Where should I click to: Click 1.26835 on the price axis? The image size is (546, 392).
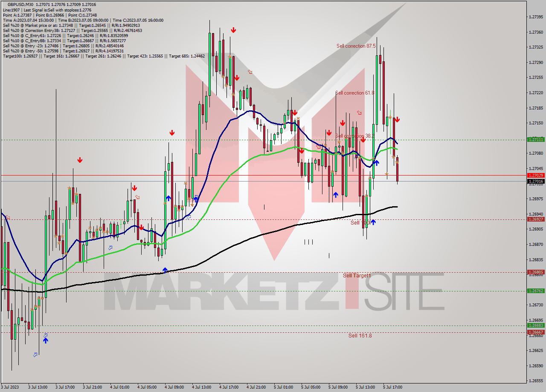(x=536, y=259)
